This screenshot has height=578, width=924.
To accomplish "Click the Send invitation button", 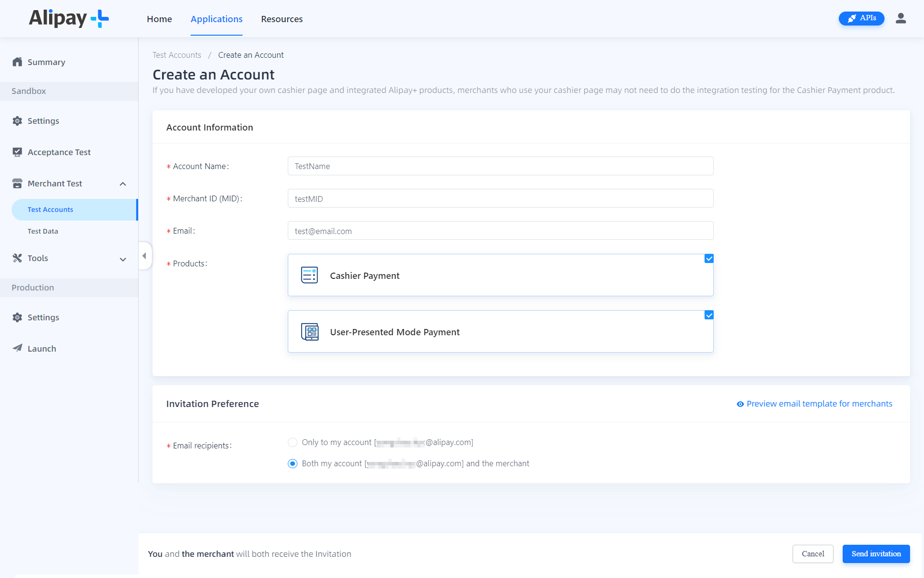I will pos(876,554).
